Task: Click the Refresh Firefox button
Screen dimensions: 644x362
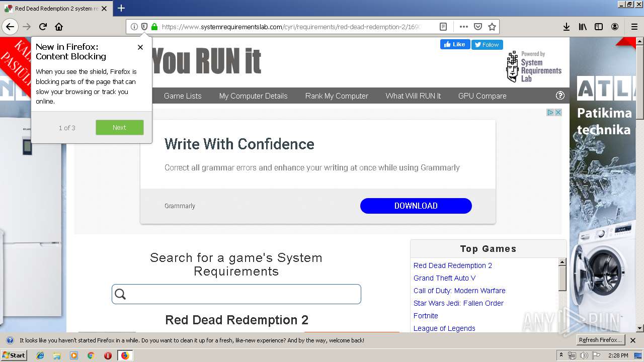Action: (600, 340)
